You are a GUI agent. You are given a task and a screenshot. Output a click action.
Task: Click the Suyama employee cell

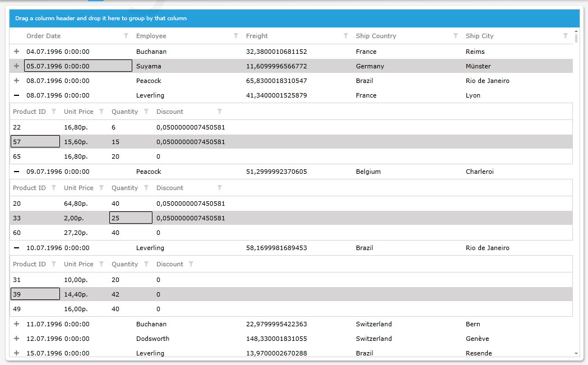pos(149,66)
